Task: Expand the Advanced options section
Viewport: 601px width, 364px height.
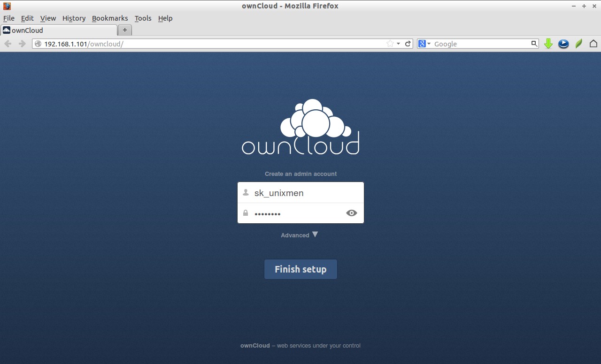Action: [x=300, y=235]
